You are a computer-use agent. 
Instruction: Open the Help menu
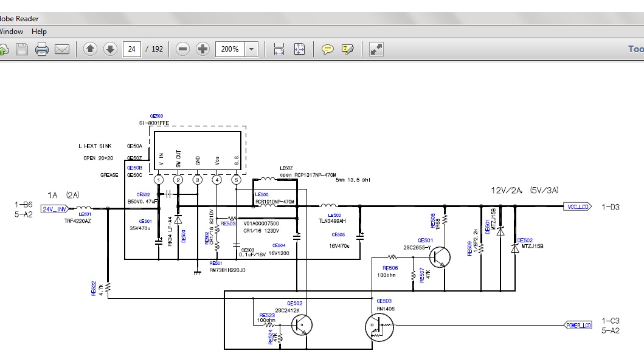click(39, 32)
